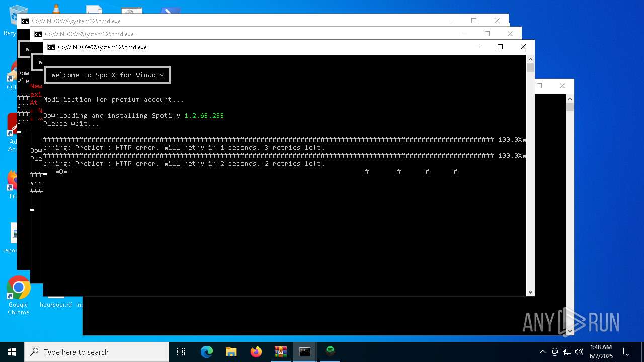Click the 'Welcome to SpotX for Windows' banner
Viewport: 644px width, 362px height.
107,75
